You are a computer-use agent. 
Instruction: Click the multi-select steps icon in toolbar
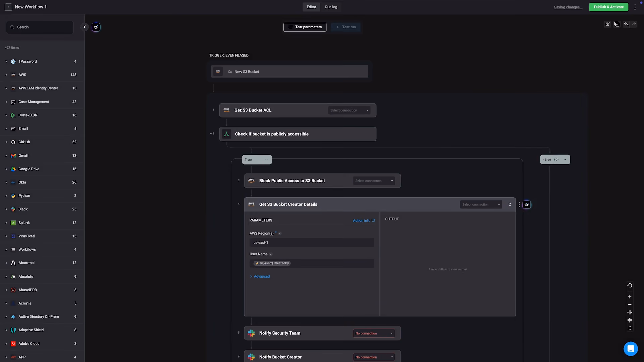[x=617, y=24]
